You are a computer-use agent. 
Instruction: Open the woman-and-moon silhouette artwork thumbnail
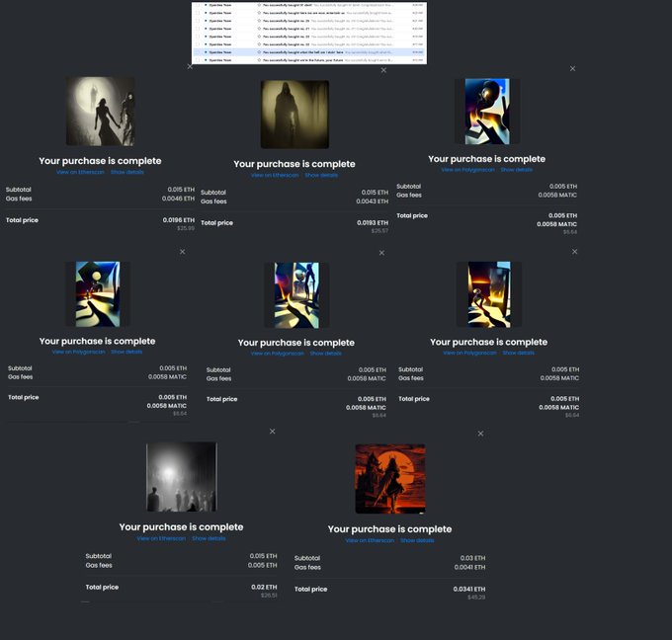pyautogui.click(x=100, y=112)
